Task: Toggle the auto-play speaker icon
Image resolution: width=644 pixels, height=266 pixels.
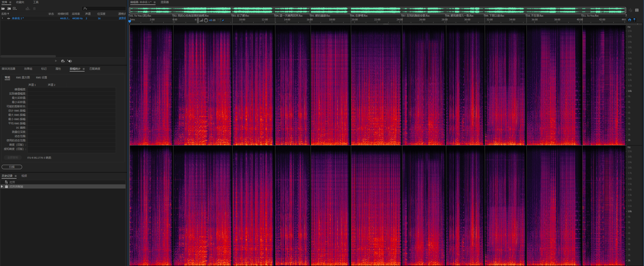Action: click(70, 61)
